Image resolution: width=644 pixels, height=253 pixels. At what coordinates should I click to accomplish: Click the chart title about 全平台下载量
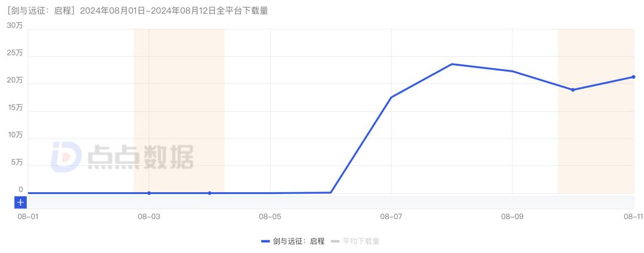click(137, 10)
